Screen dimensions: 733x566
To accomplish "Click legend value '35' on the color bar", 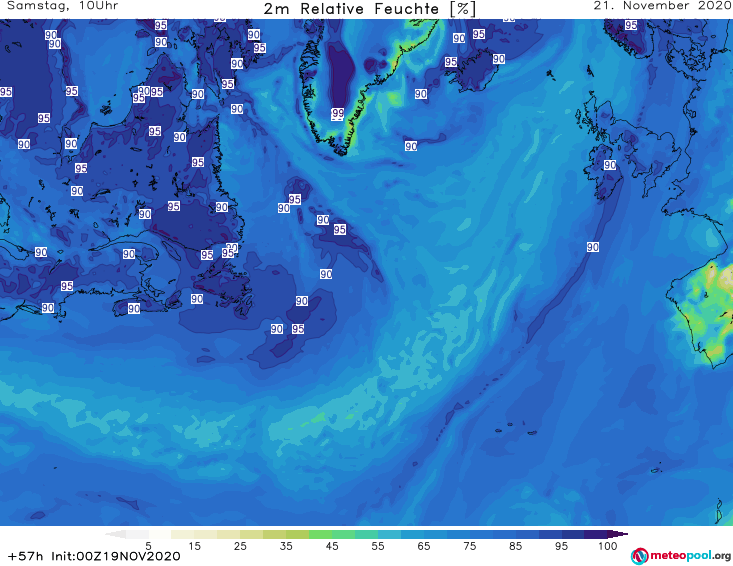I will click(x=286, y=546).
